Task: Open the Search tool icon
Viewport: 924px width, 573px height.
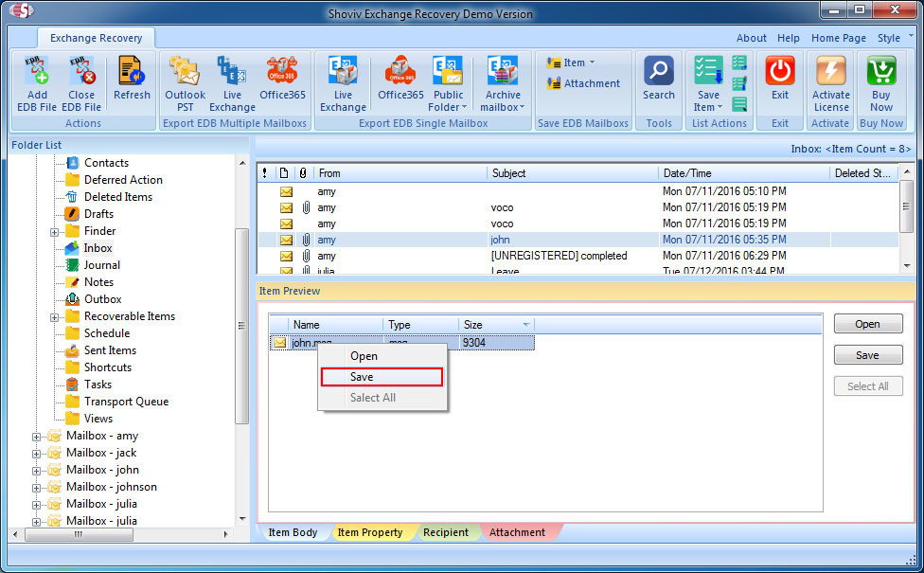Action: [x=659, y=72]
